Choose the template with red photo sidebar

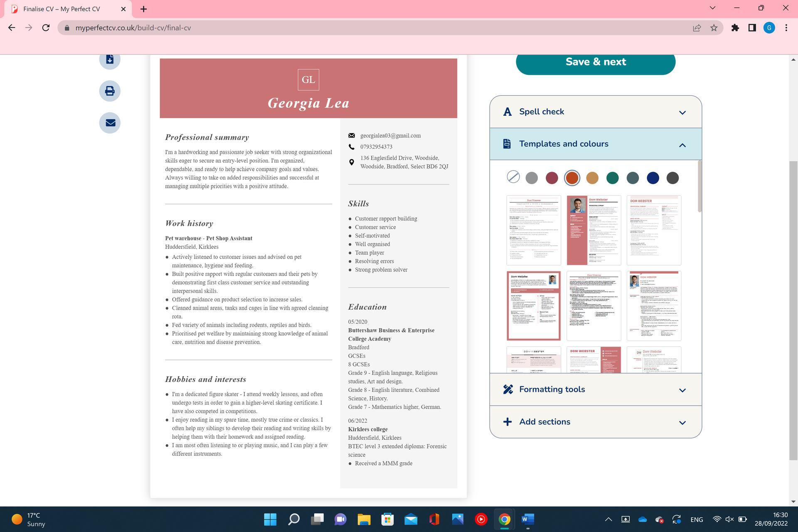pyautogui.click(x=594, y=230)
